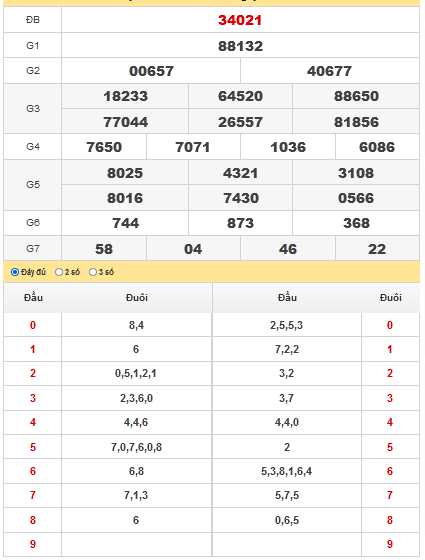Click the G2 row label

point(33,70)
